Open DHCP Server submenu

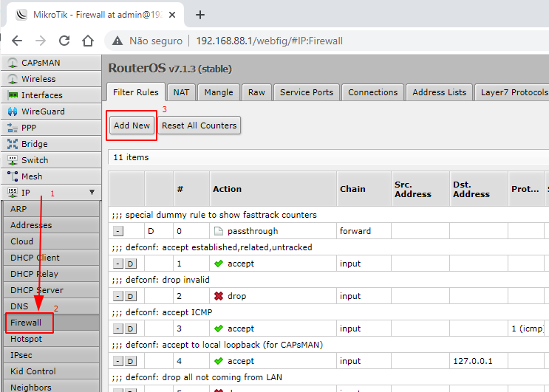click(x=51, y=290)
